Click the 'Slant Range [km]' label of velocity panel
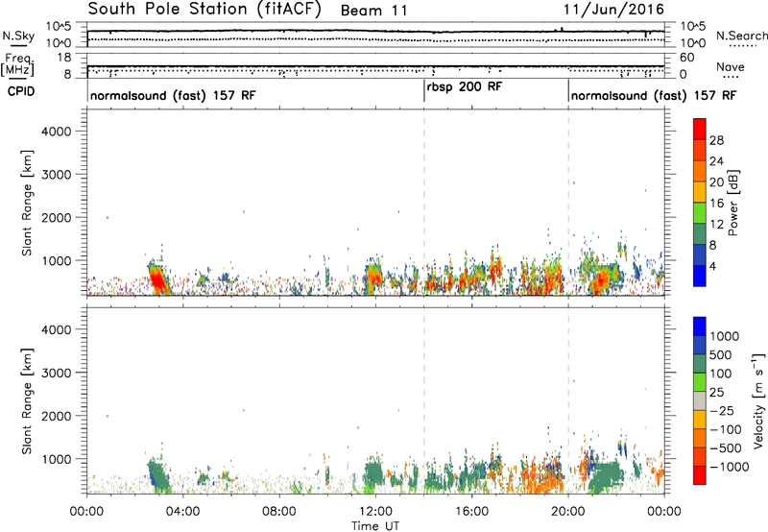 tap(27, 401)
